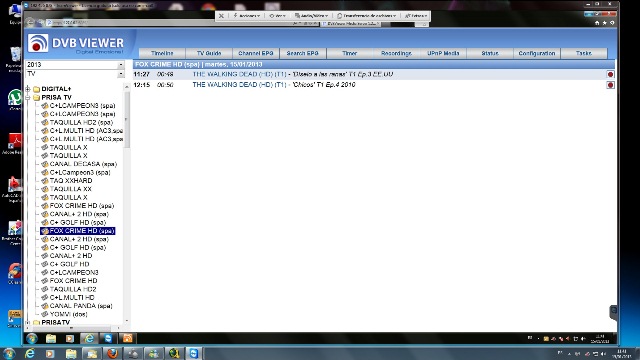Image resolution: width=640 pixels, height=360 pixels.
Task: Open the Tasks tab
Action: tap(584, 53)
